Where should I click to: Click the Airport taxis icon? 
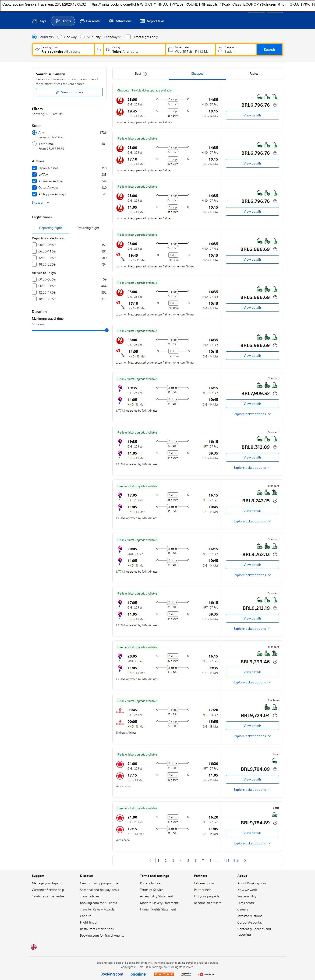[142, 21]
